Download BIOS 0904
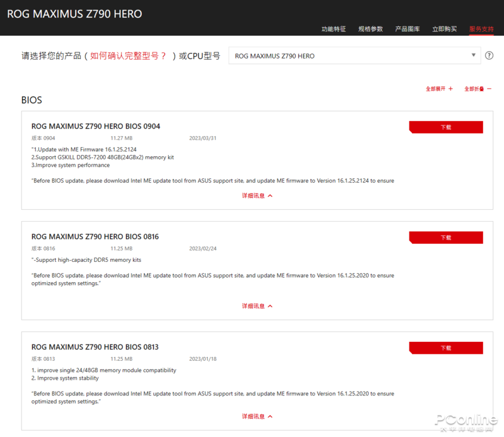 tap(446, 127)
